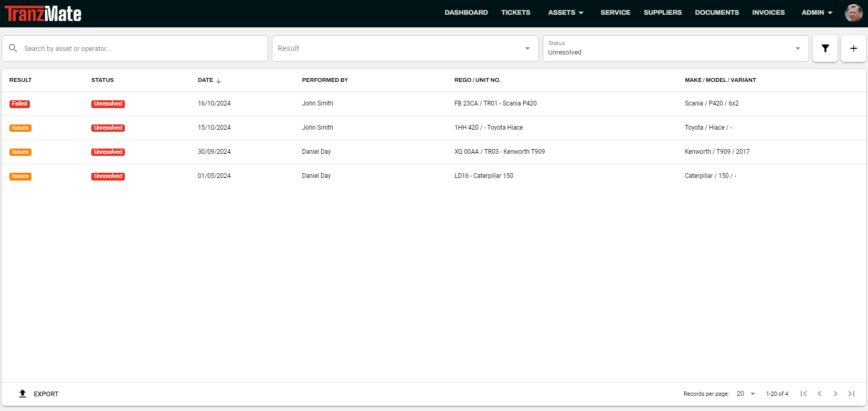Image resolution: width=868 pixels, height=411 pixels.
Task: Open the Status Unresolved dropdown
Action: (675, 48)
